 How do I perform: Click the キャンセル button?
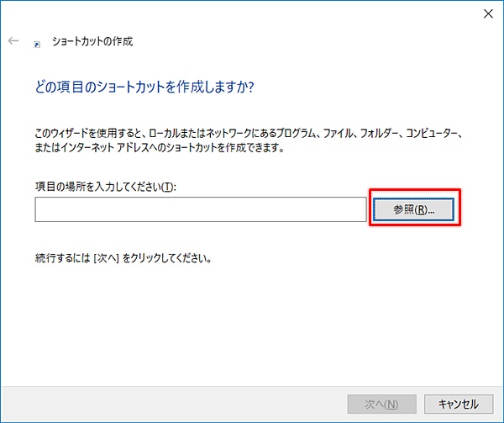pyautogui.click(x=459, y=404)
